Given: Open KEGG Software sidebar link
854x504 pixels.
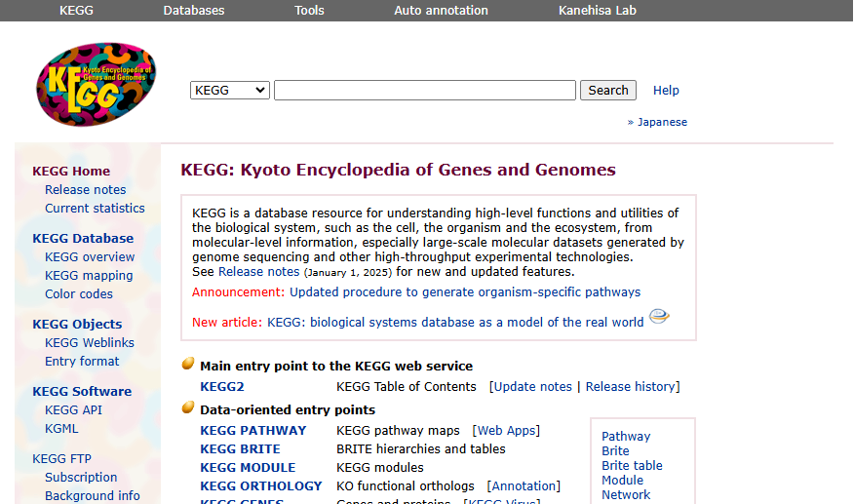Looking at the screenshot, I should pos(82,391).
